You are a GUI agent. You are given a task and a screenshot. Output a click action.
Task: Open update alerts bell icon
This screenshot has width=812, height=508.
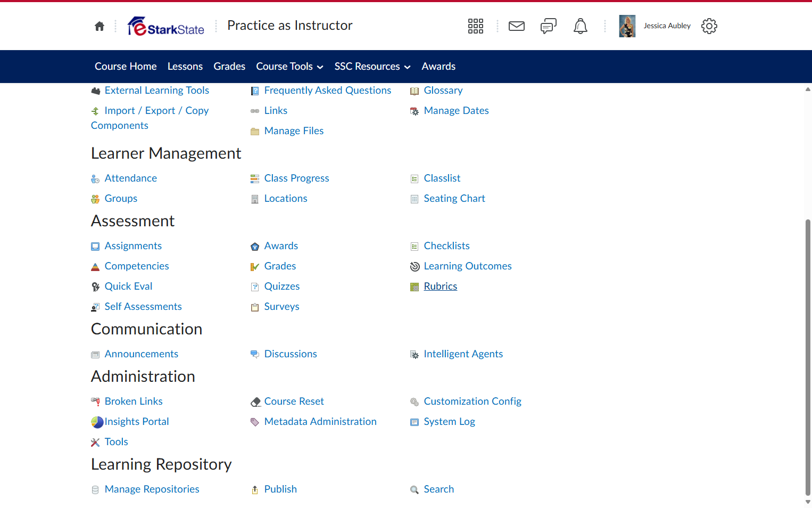click(580, 26)
